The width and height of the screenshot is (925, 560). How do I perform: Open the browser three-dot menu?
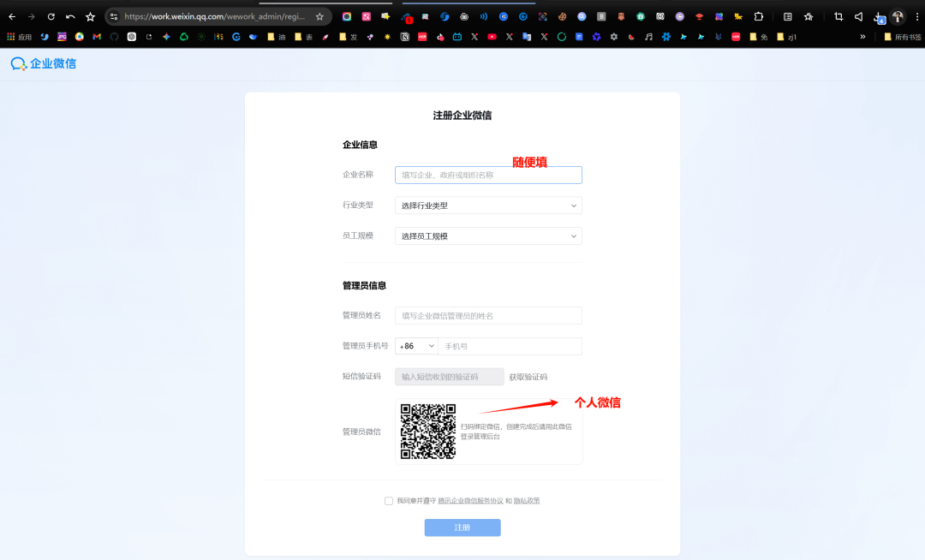pos(916,16)
